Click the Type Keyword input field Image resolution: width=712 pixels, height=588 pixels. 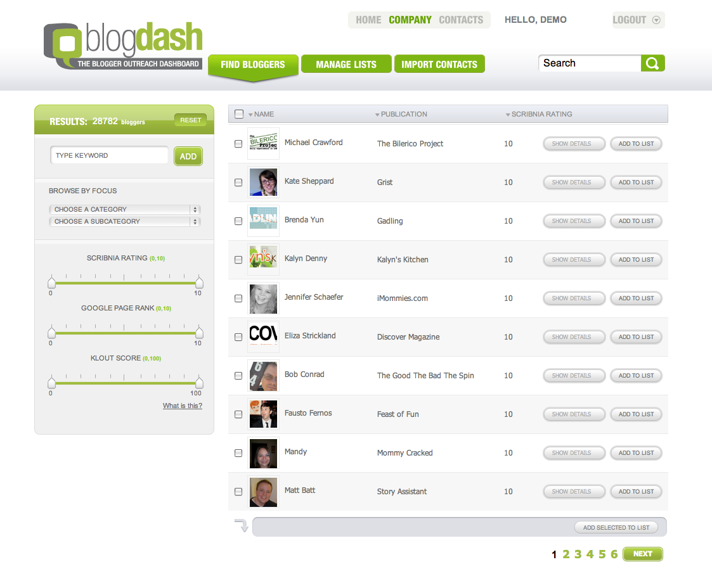pyautogui.click(x=110, y=155)
